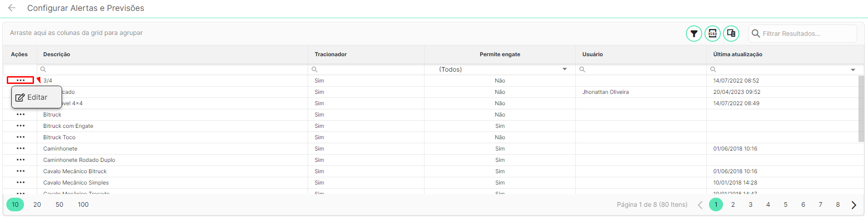Open actions menu for Bitruck com Engate row
The width and height of the screenshot is (868, 219).
[x=20, y=126]
